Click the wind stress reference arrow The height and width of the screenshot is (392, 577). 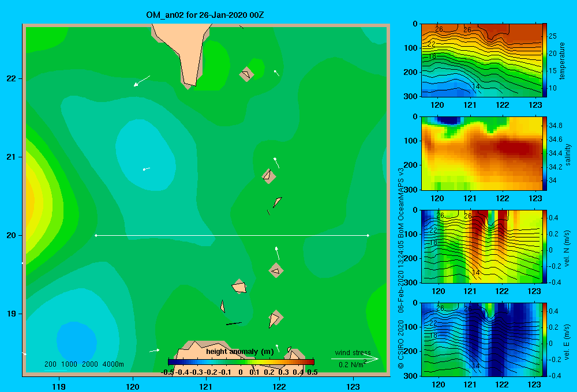(355, 359)
